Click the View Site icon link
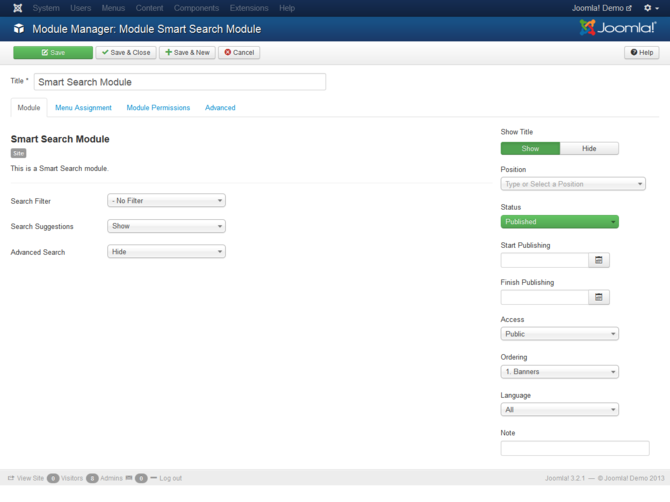The image size is (670, 502). tap(13, 478)
